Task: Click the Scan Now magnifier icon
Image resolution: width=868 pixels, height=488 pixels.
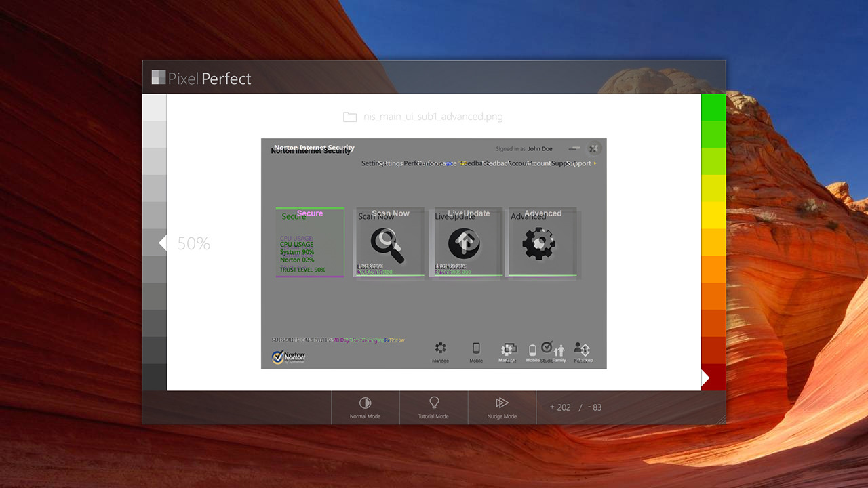Action: (387, 245)
